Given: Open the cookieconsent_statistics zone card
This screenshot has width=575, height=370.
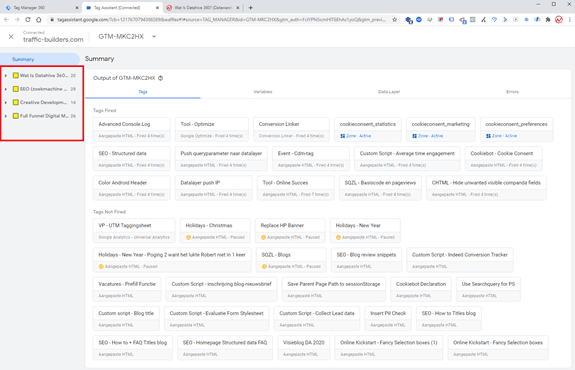Looking at the screenshot, I should 368,129.
